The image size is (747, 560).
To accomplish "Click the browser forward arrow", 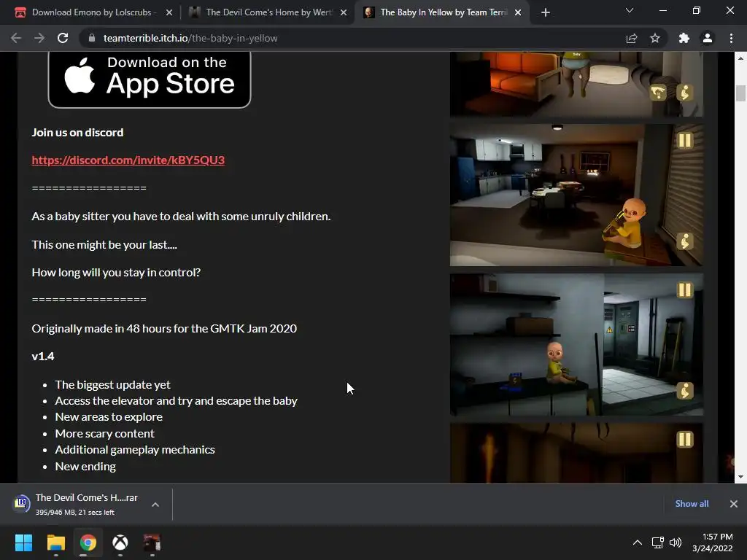I will [39, 38].
